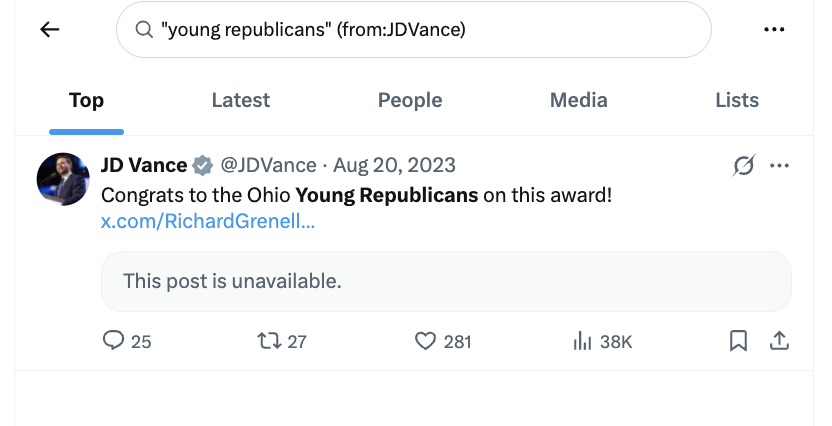Viewport: 832px width, 426px height.
Task: Click the @JDVance handle
Action: coord(268,165)
